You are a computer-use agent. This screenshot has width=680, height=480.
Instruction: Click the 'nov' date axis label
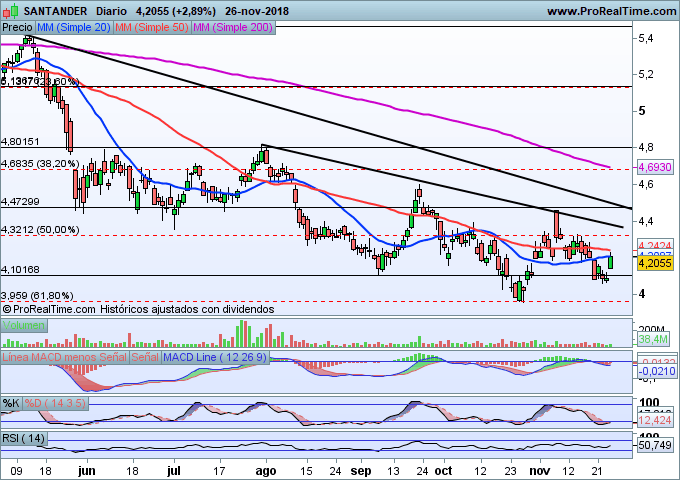pyautogui.click(x=539, y=471)
